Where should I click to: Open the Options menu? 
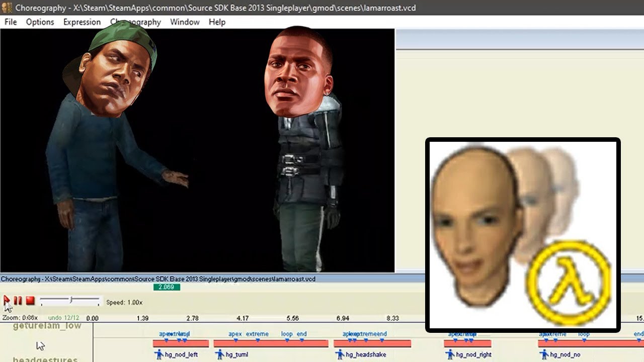pyautogui.click(x=40, y=22)
